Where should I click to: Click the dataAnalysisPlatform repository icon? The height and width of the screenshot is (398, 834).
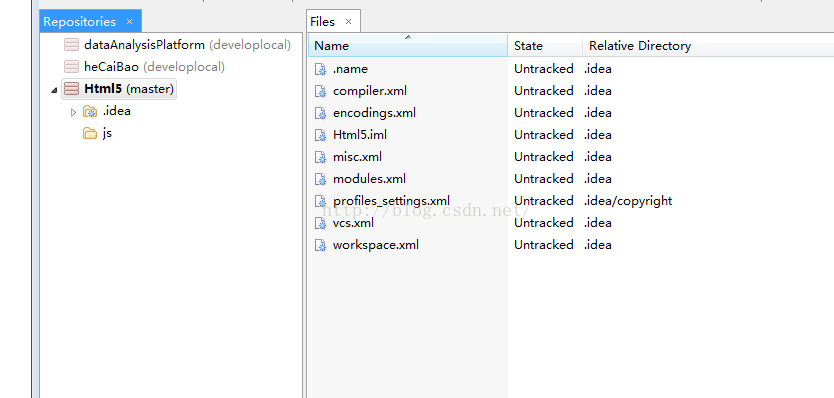(71, 45)
